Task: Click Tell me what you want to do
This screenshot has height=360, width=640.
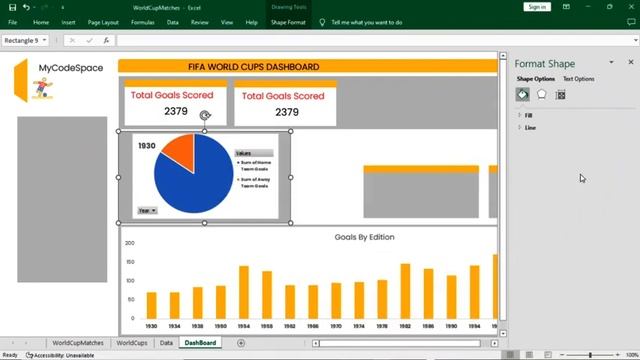Action: (x=367, y=22)
